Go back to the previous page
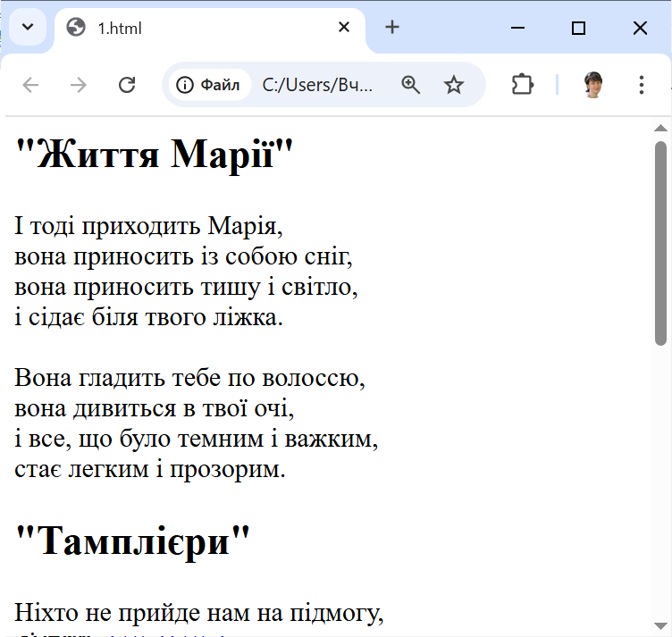 pyautogui.click(x=31, y=85)
